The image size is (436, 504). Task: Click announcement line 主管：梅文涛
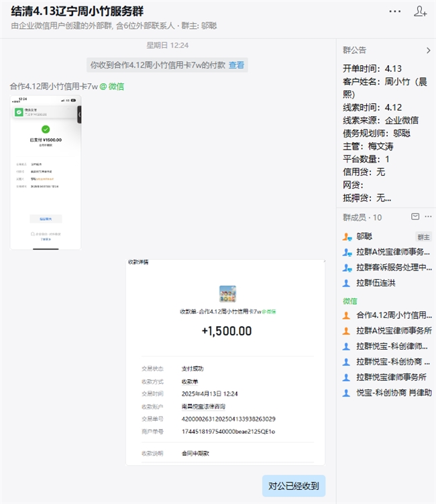click(x=368, y=146)
